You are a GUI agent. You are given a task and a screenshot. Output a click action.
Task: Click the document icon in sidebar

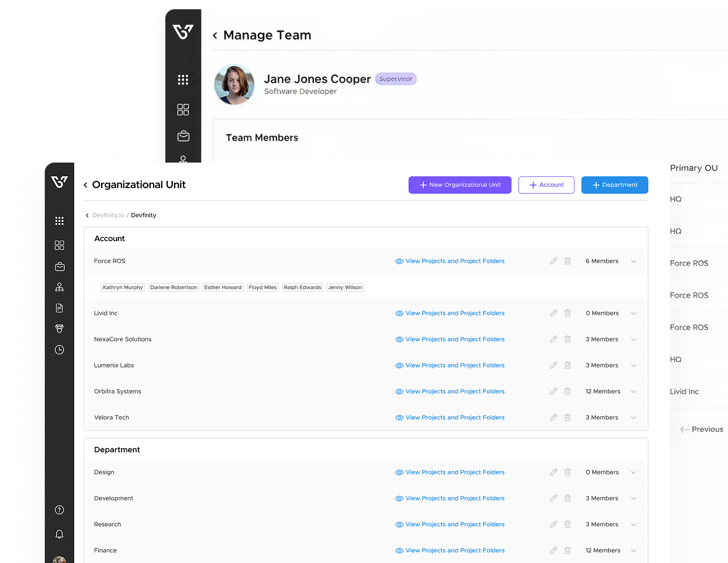59,308
